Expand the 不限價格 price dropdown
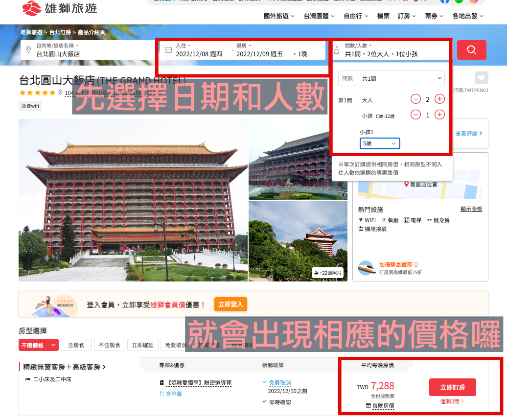The image size is (507, 420). pos(39,345)
